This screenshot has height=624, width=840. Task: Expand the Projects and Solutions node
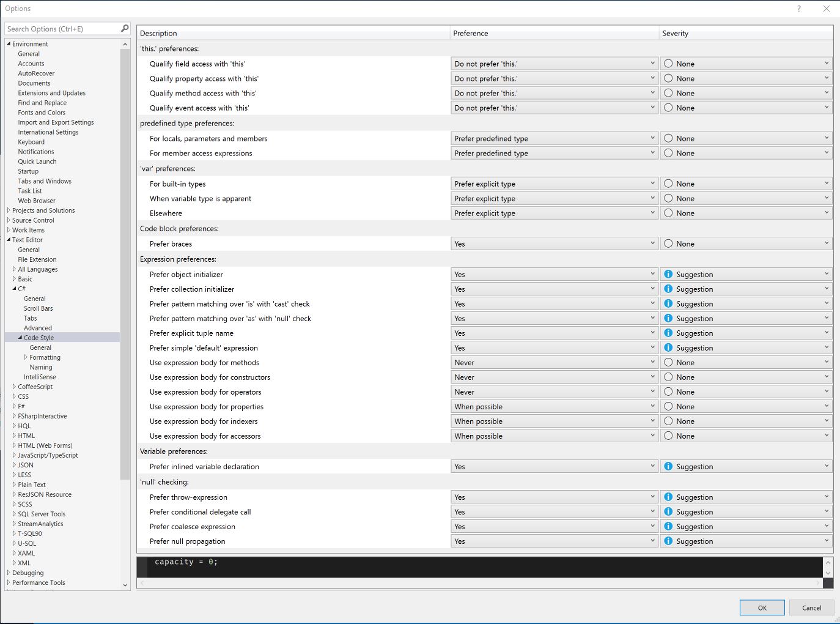coord(9,210)
